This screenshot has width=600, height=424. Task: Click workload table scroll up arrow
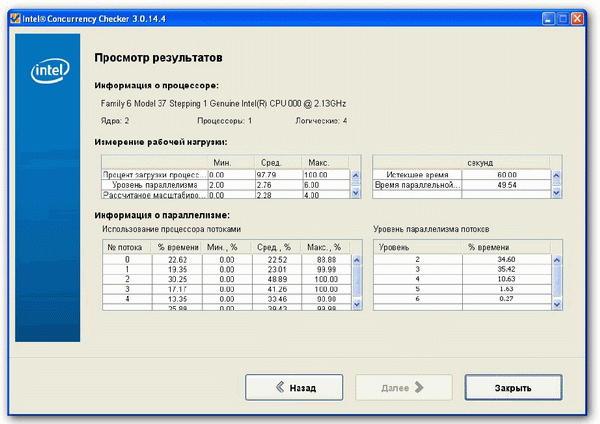tap(355, 175)
